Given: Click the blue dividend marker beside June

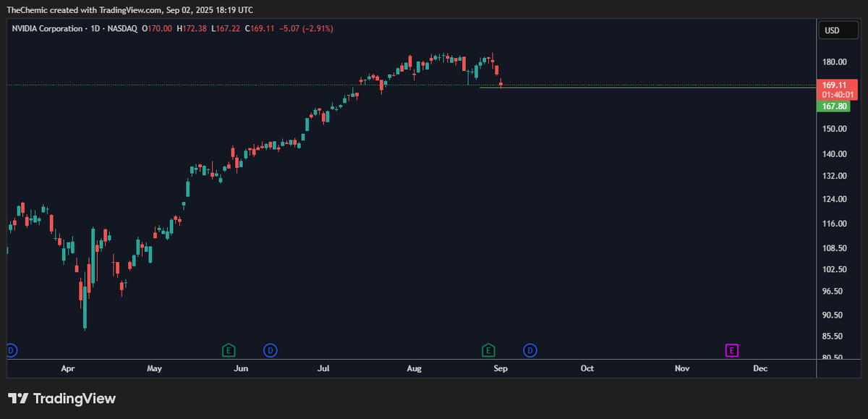Looking at the screenshot, I should (271, 350).
